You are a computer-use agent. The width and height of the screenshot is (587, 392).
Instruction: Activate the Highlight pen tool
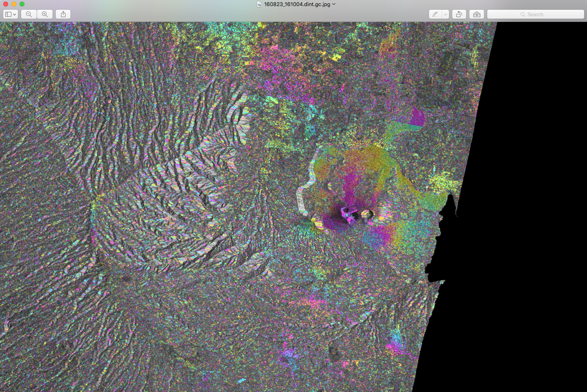point(435,14)
